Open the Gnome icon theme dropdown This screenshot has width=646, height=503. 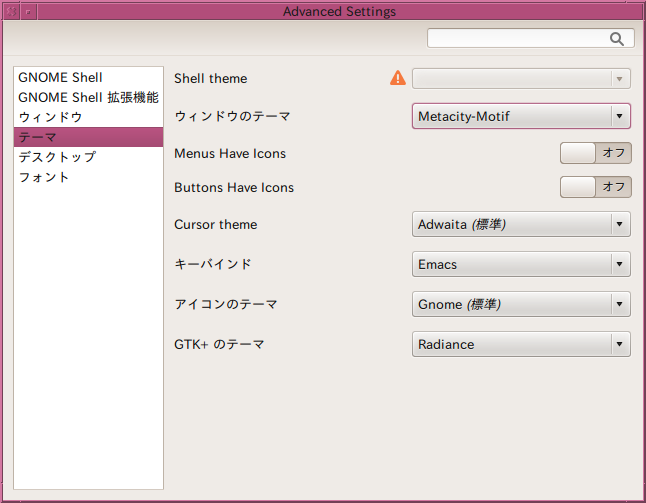point(521,304)
